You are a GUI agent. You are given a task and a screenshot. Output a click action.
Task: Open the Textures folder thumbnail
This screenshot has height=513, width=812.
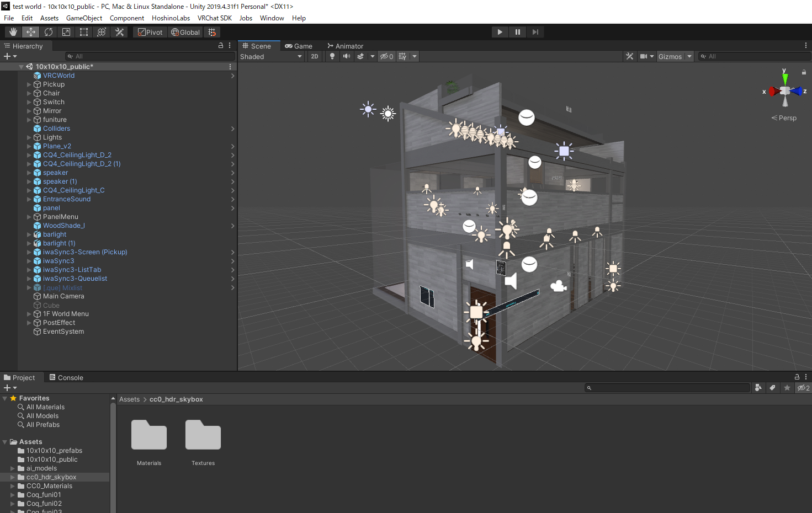click(x=203, y=435)
